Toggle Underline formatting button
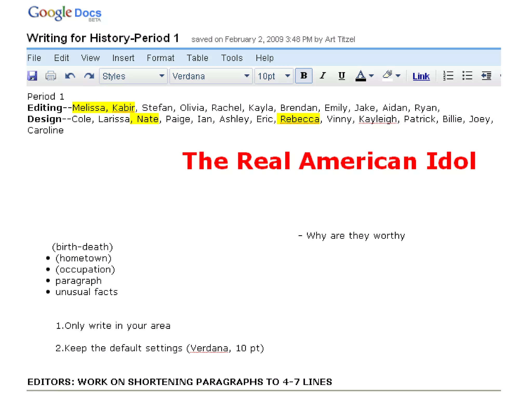The width and height of the screenshot is (532, 399). tap(342, 76)
